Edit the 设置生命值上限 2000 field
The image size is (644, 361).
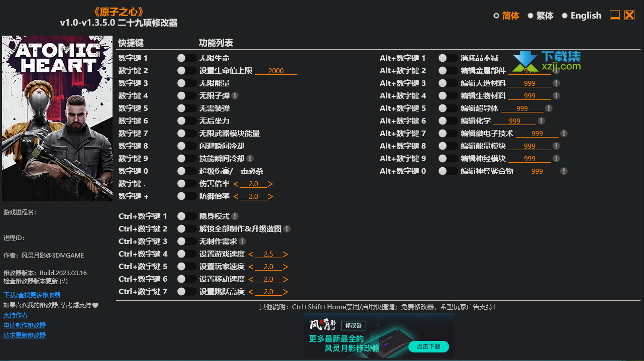click(x=276, y=71)
